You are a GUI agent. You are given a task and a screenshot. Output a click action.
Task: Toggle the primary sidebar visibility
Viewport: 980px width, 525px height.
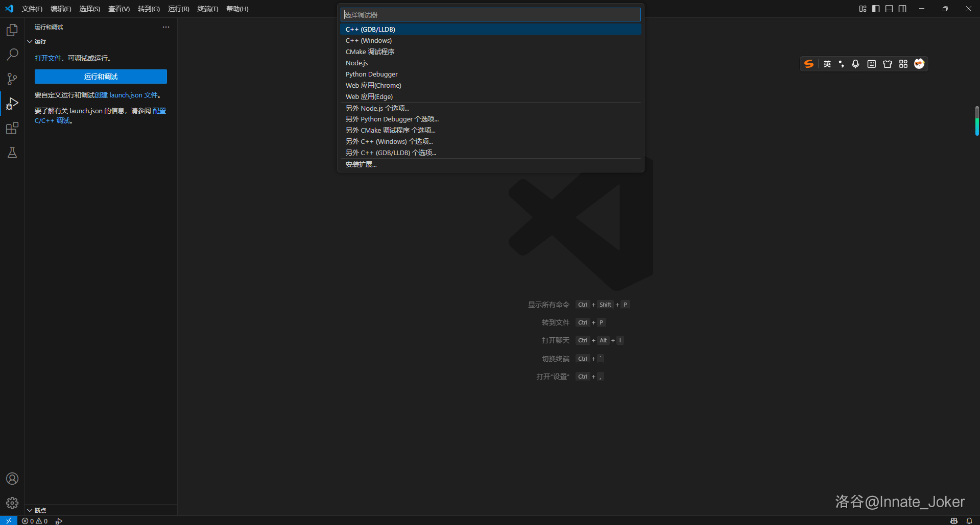(x=875, y=9)
